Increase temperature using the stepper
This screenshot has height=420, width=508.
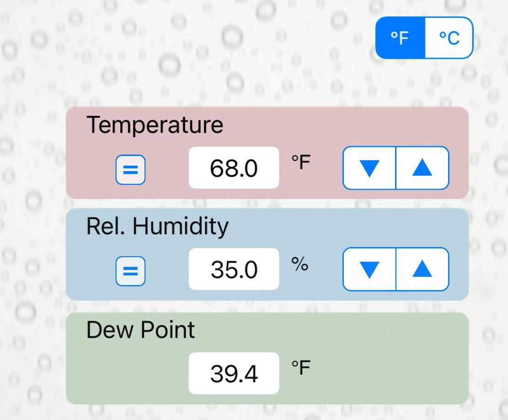422,168
